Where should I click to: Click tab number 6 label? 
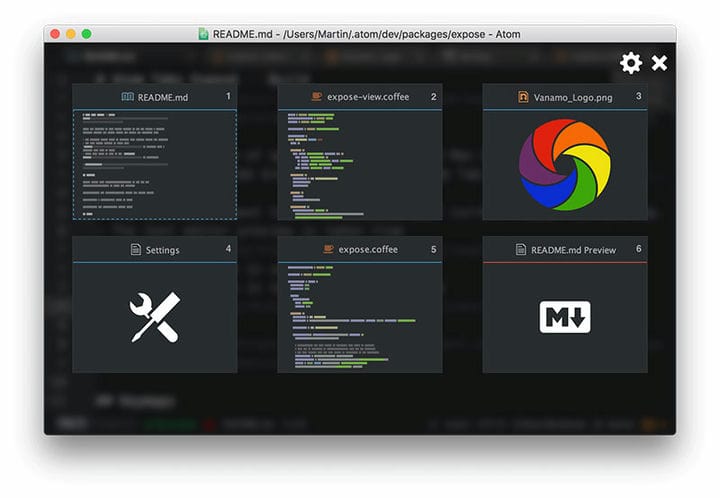tap(638, 249)
